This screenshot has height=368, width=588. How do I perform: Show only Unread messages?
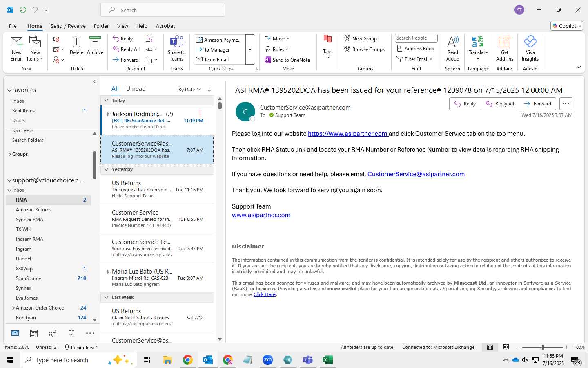136,89
